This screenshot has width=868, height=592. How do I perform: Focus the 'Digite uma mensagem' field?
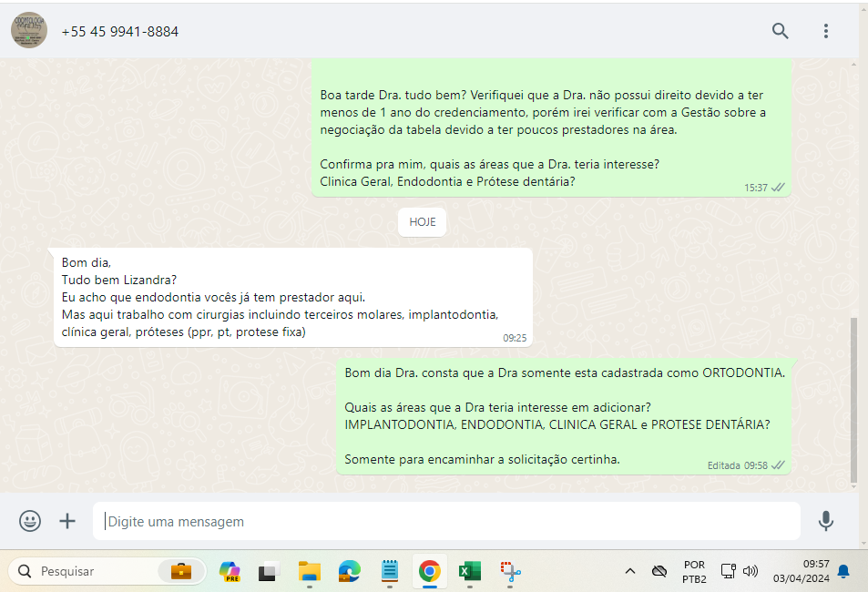pyautogui.click(x=446, y=521)
